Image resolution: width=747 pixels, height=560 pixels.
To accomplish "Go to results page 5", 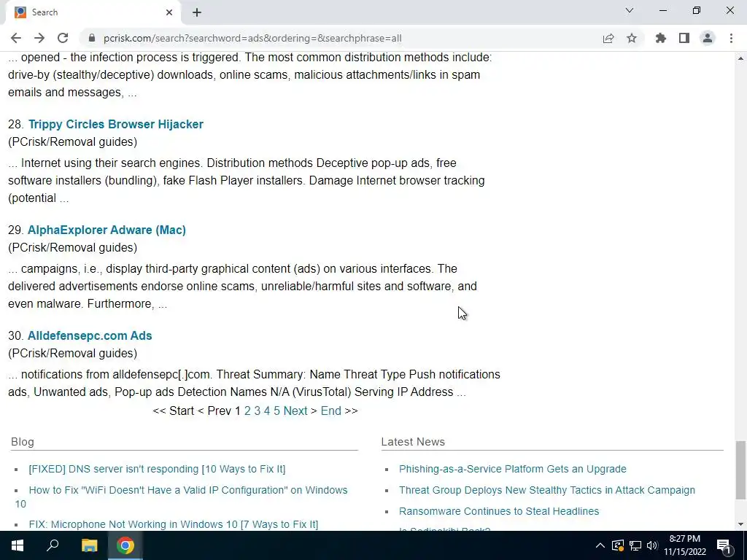I will (x=276, y=411).
